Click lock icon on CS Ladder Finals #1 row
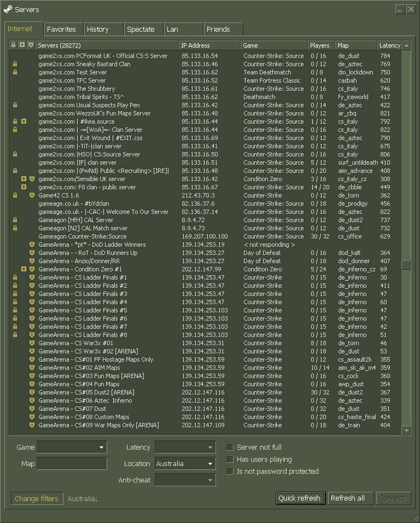The image size is (420, 523). click(x=15, y=277)
